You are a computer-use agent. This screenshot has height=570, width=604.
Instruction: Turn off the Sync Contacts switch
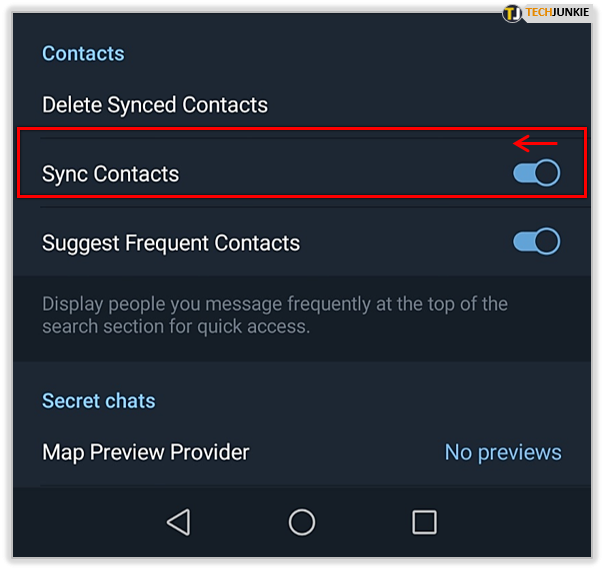[x=536, y=173]
